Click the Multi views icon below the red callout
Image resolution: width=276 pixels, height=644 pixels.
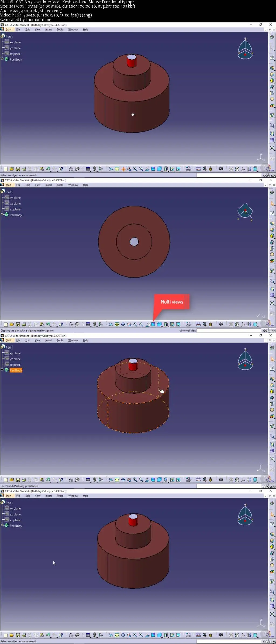tap(153, 324)
